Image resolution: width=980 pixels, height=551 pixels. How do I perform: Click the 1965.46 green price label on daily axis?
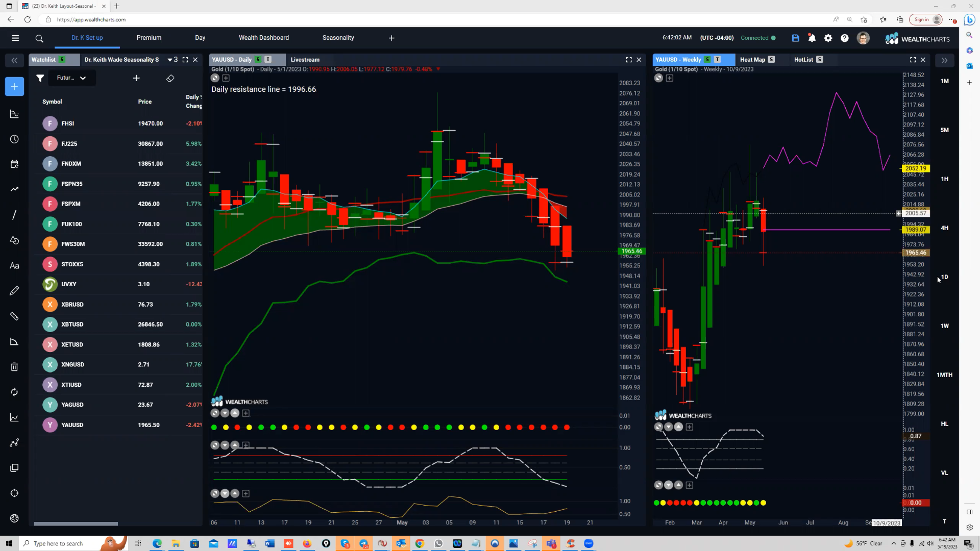coord(631,251)
